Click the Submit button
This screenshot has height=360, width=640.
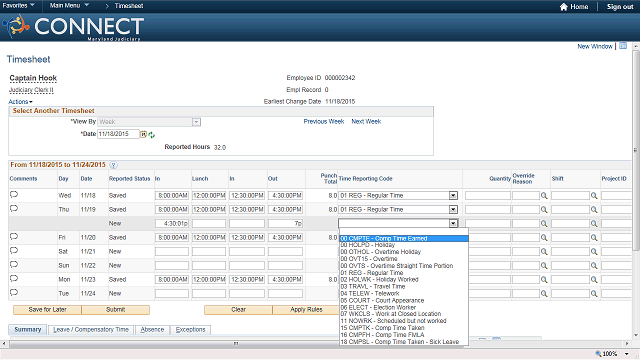pos(116,310)
